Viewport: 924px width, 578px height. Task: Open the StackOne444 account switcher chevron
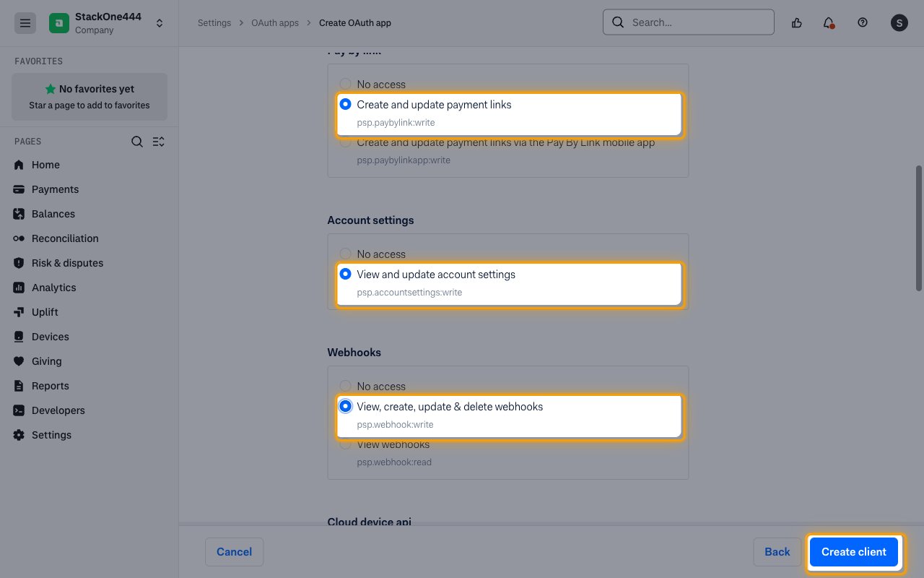click(160, 23)
